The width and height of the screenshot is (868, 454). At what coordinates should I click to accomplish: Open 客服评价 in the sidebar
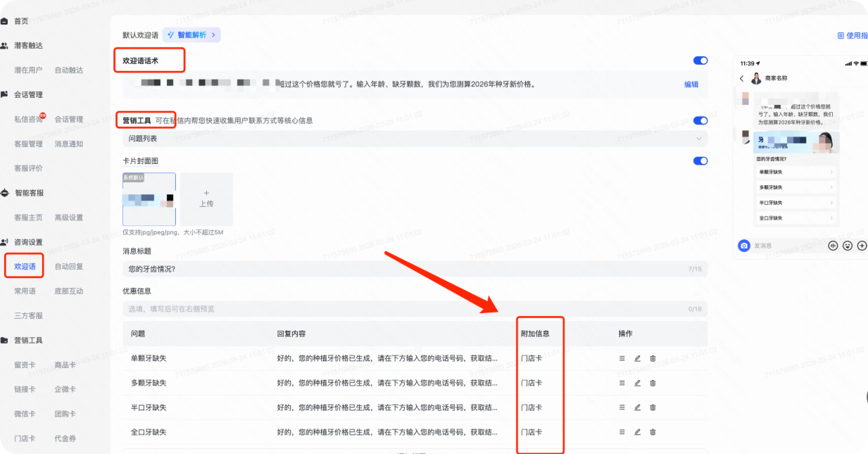pyautogui.click(x=28, y=168)
